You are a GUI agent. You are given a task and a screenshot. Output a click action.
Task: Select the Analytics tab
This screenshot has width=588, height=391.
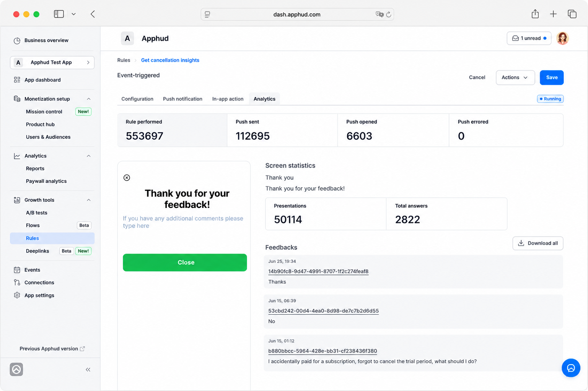click(264, 99)
